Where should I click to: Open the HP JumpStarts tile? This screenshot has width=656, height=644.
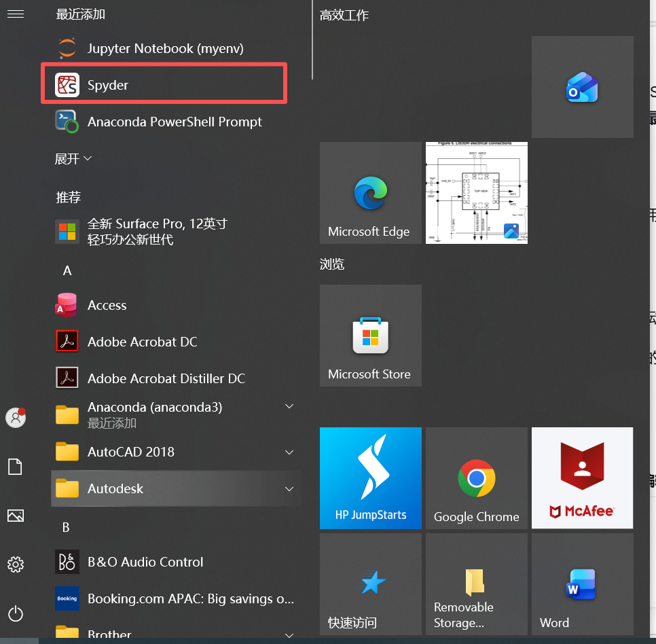click(371, 478)
